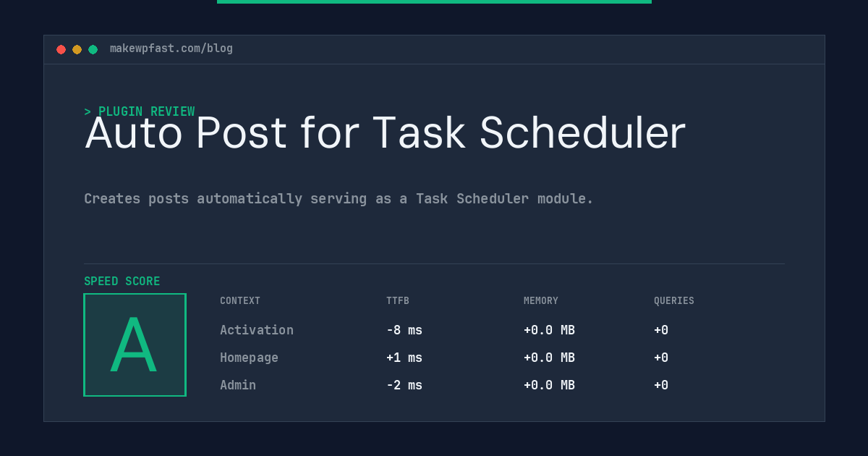This screenshot has height=456, width=868.
Task: Click Activation row's '+0' queries value
Action: coord(661,330)
